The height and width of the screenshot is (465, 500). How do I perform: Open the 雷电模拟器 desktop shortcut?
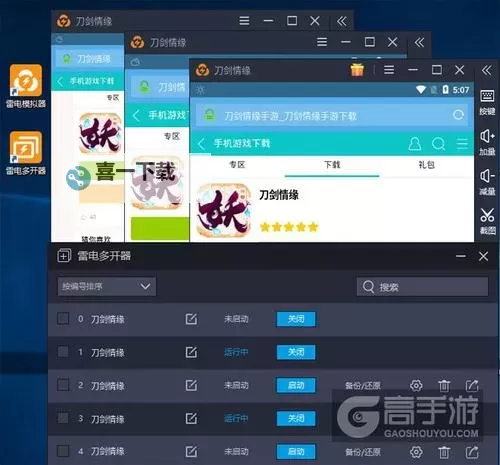click(26, 86)
